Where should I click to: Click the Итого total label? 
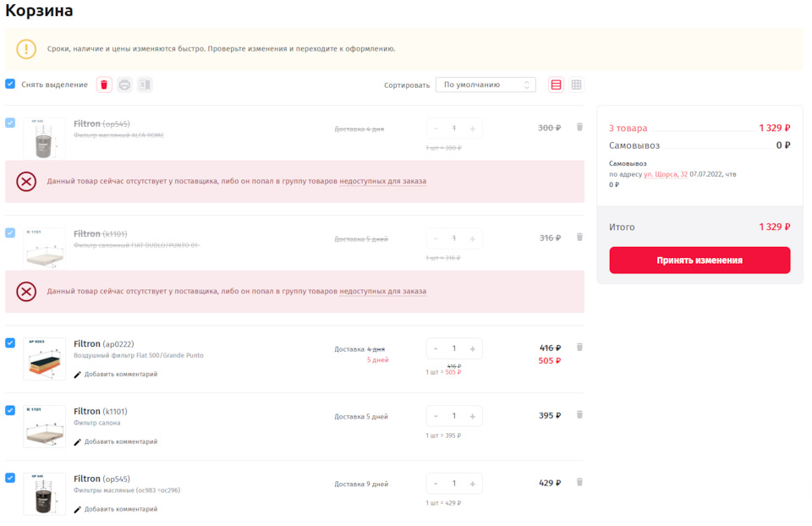622,227
